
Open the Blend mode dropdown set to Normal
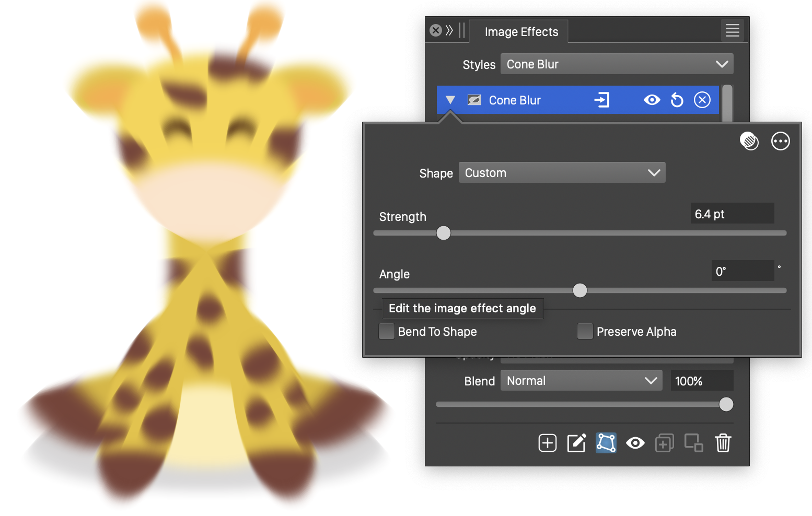(x=581, y=380)
